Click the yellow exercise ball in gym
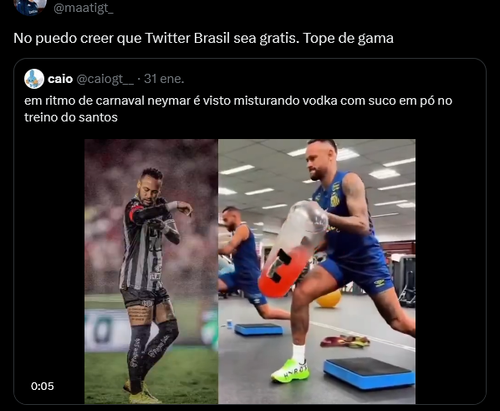500x411 pixels. point(329,299)
